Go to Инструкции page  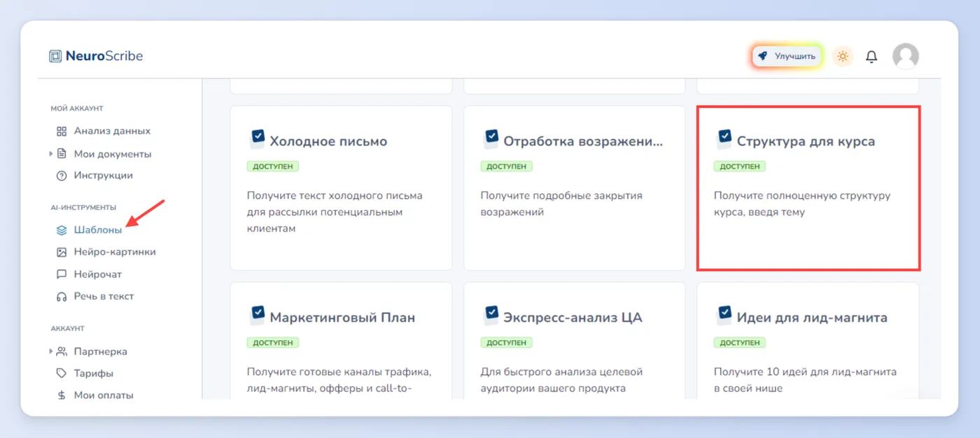[x=103, y=176]
